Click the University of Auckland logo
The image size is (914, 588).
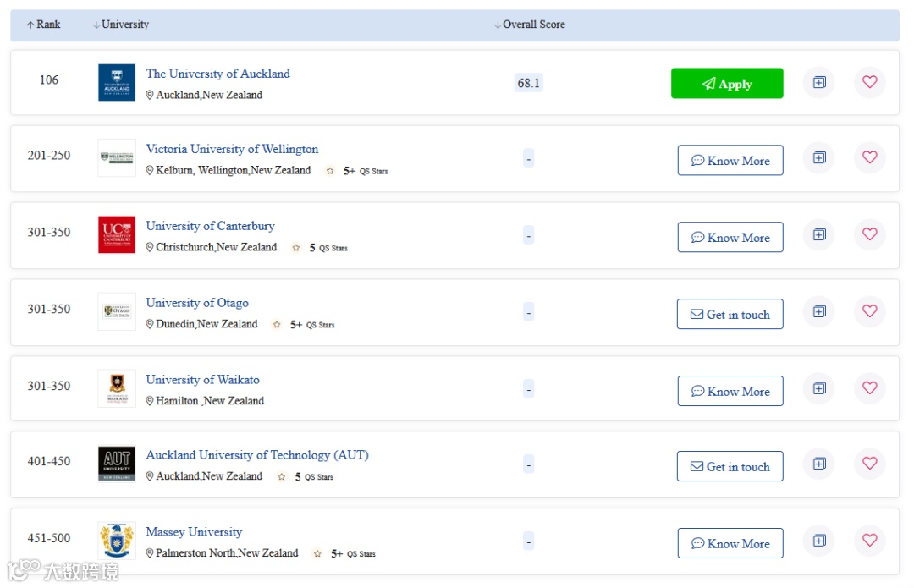click(x=117, y=83)
